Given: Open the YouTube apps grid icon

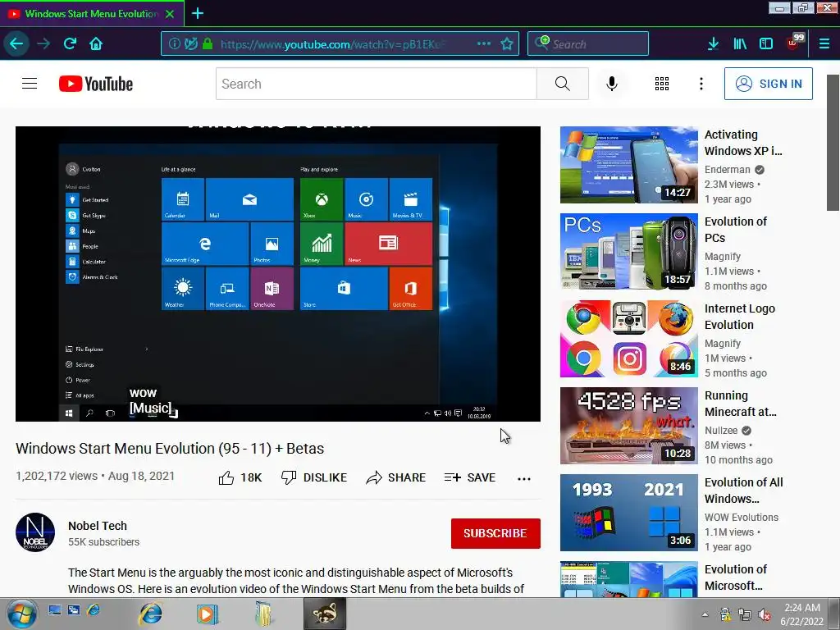Looking at the screenshot, I should click(662, 84).
